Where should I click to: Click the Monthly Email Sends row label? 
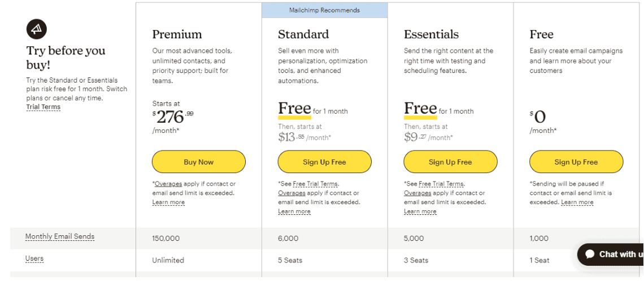(60, 236)
